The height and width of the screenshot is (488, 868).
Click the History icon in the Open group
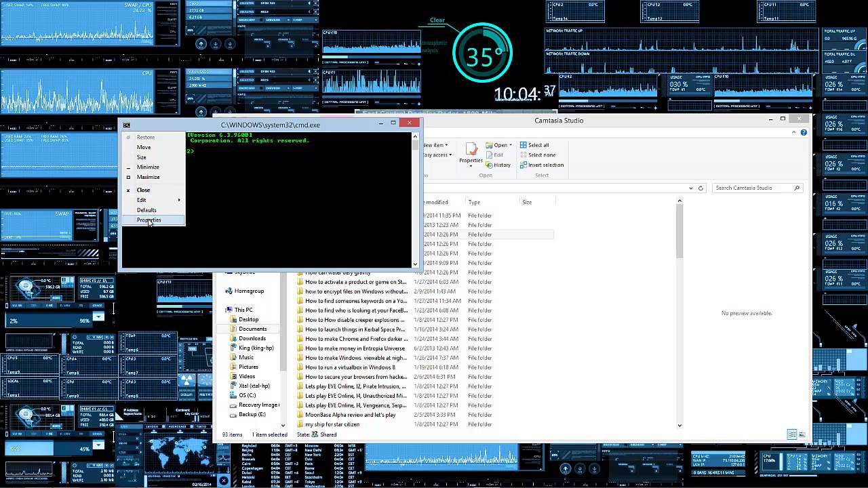502,165
